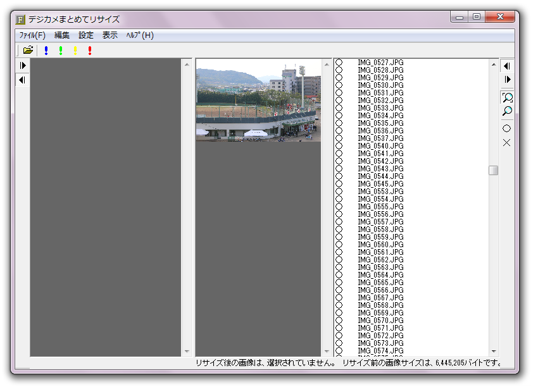This screenshot has height=392, width=538.
Task: Click the circle mark icon in right sidebar
Action: 507,128
